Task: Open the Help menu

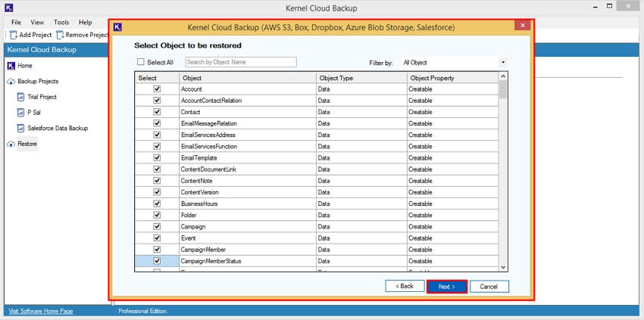Action: (x=86, y=22)
